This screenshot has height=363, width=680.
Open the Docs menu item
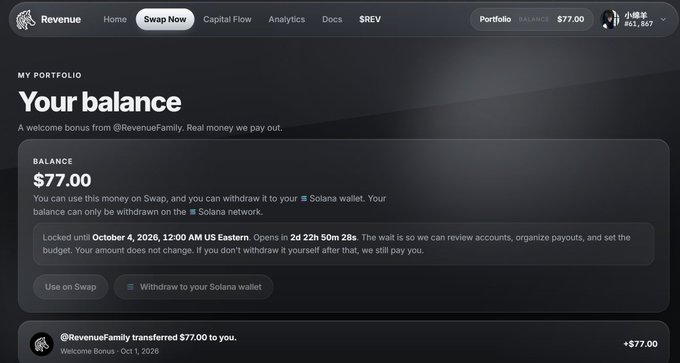coord(332,20)
